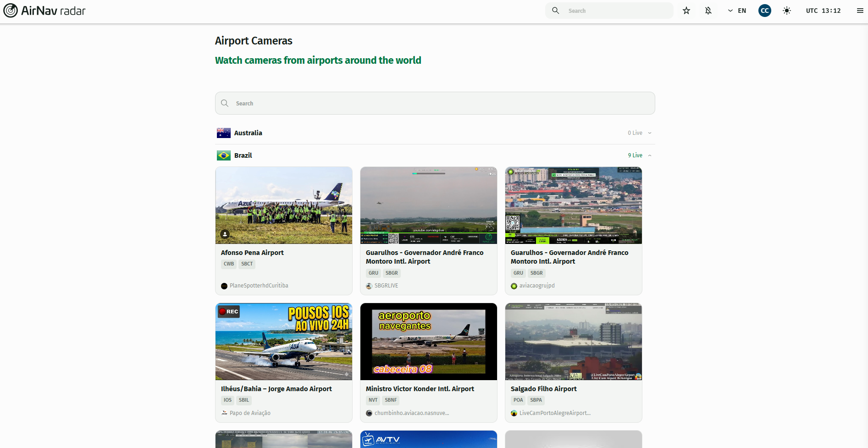Click Ilhéus/Bahia – Jorge Amado Airport title
The height and width of the screenshot is (448, 868).
pos(276,389)
